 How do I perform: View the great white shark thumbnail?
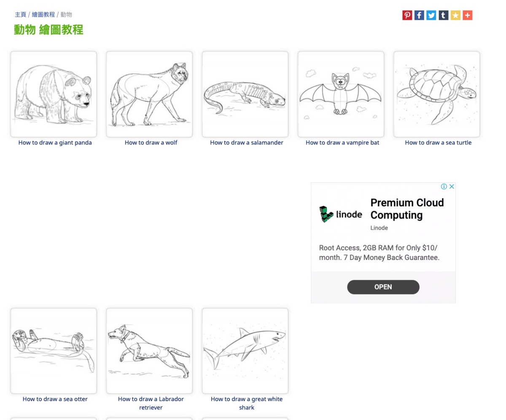[x=245, y=351]
